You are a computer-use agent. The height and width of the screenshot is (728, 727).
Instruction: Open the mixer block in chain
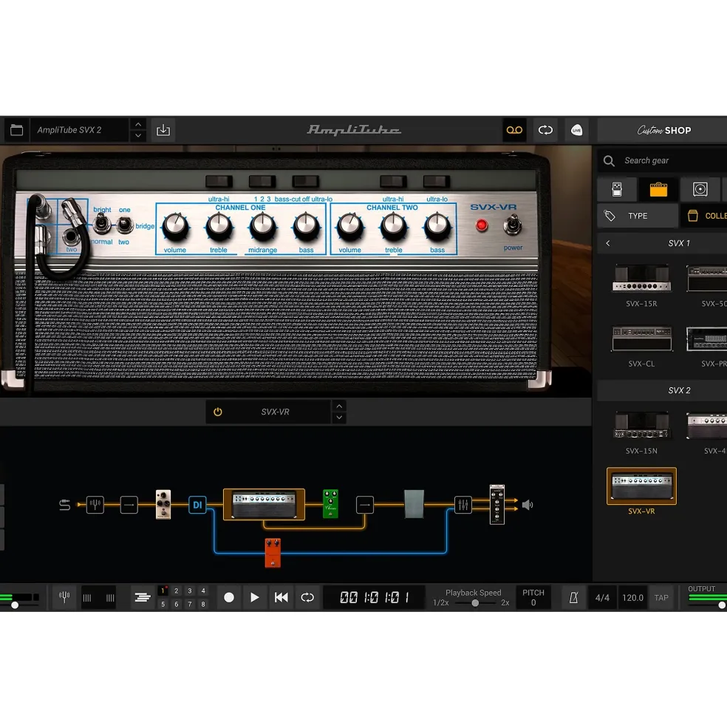click(463, 505)
